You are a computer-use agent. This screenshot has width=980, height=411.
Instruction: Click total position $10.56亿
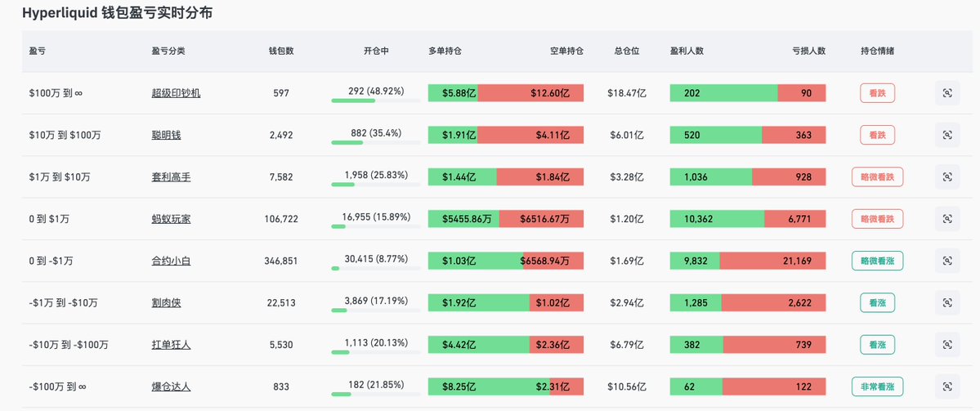[x=627, y=386]
